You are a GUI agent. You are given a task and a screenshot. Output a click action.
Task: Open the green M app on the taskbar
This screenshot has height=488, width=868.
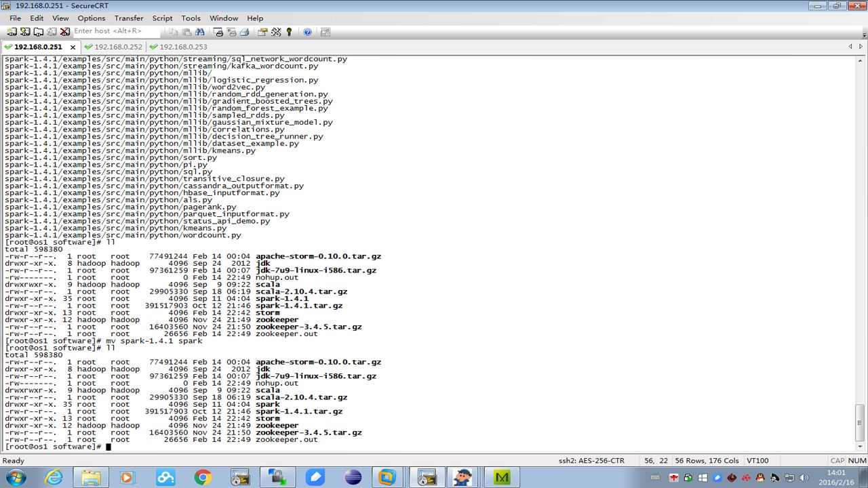502,477
